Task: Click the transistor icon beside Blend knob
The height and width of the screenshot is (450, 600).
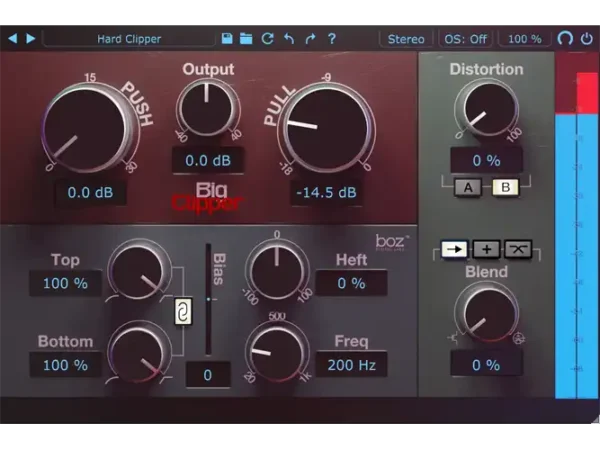Action: pos(453,338)
